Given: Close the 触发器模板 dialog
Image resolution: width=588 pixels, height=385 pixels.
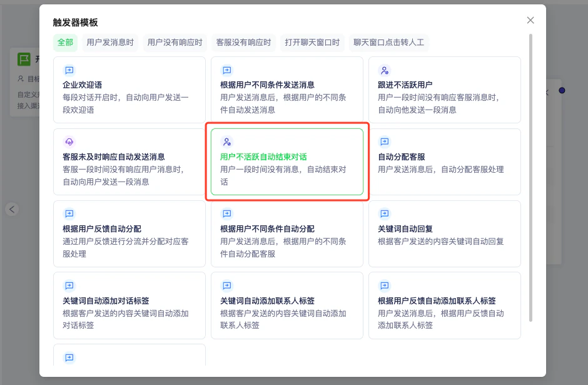Looking at the screenshot, I should tap(530, 20).
